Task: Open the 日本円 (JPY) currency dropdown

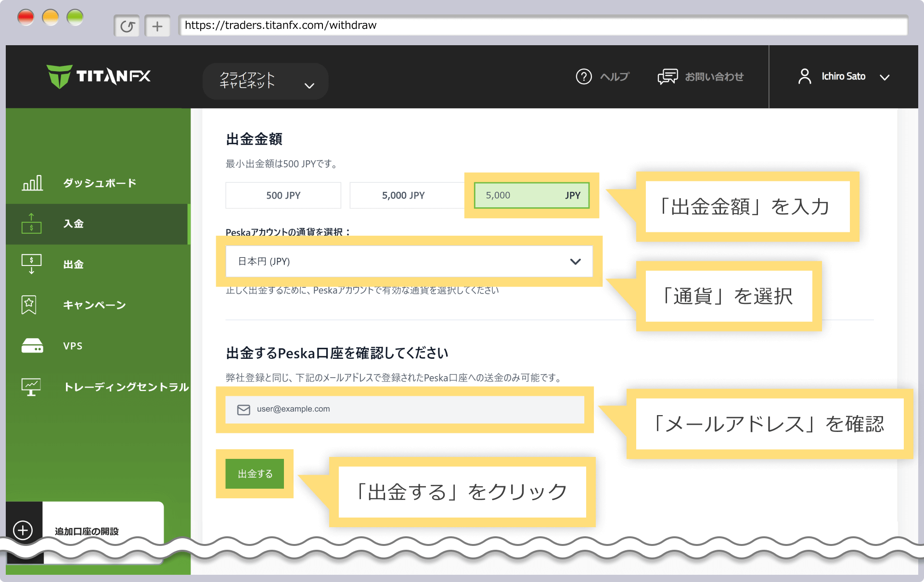Action: [x=409, y=261]
